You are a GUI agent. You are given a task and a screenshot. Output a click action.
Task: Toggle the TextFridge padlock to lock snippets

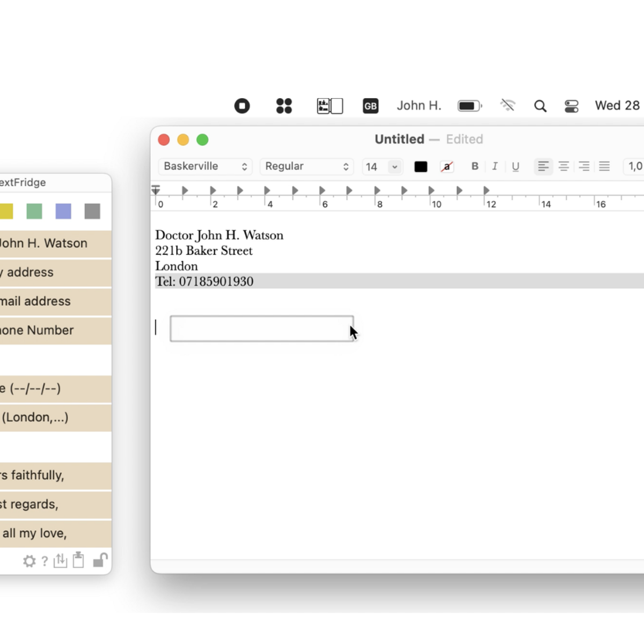pos(100,561)
